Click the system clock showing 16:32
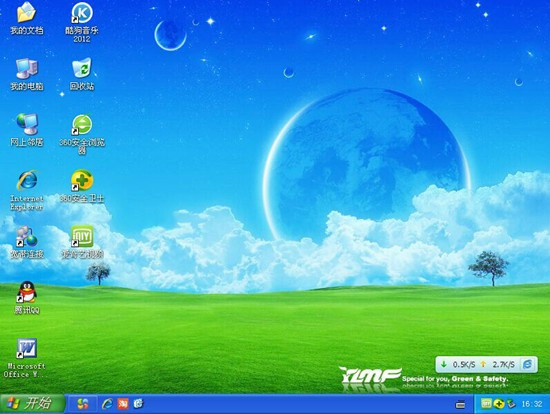The height and width of the screenshot is (414, 550). pyautogui.click(x=532, y=404)
